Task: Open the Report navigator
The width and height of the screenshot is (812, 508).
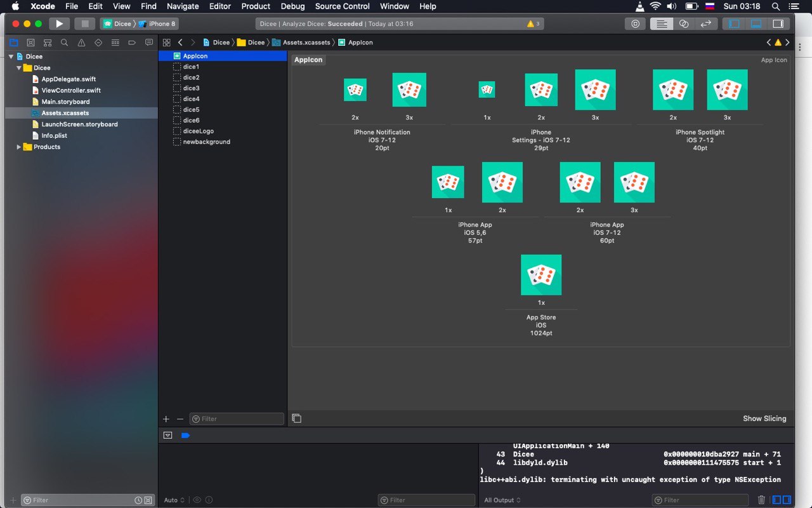Action: click(149, 43)
